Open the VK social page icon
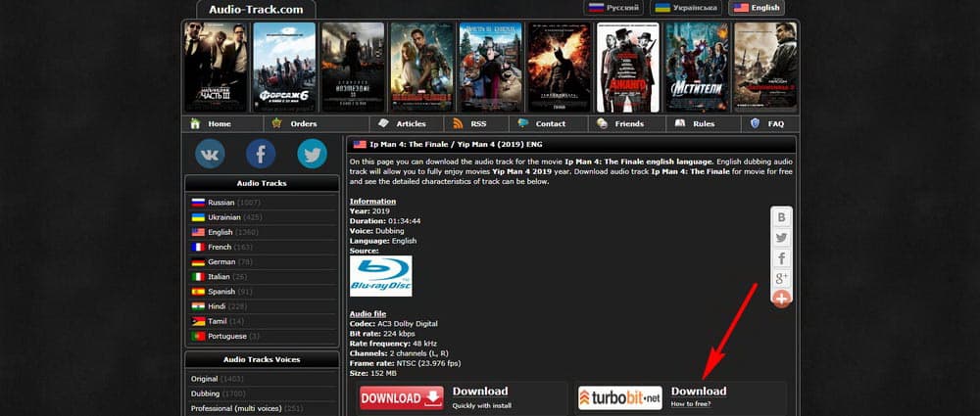Screen dimensions: 980x416 pyautogui.click(x=210, y=154)
